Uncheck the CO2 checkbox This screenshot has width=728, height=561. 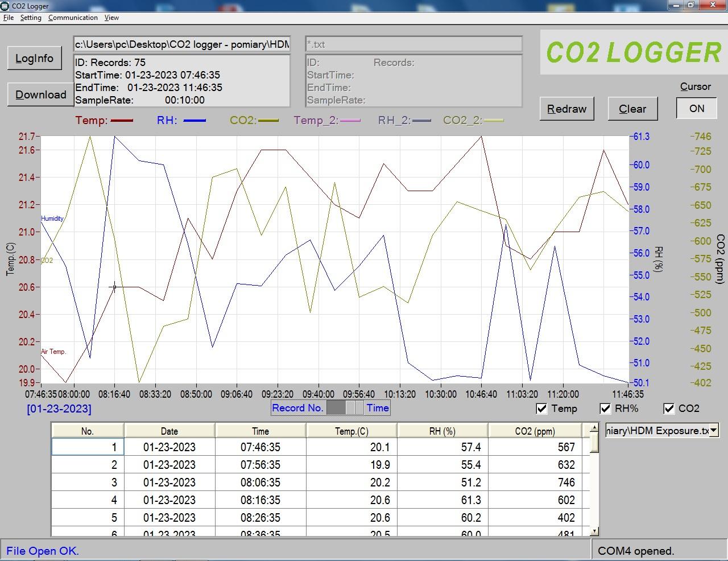click(x=669, y=409)
